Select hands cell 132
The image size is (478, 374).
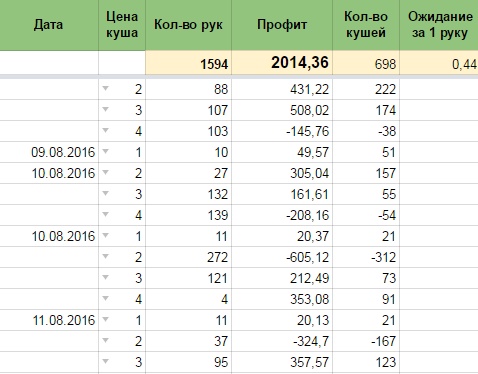(x=188, y=194)
